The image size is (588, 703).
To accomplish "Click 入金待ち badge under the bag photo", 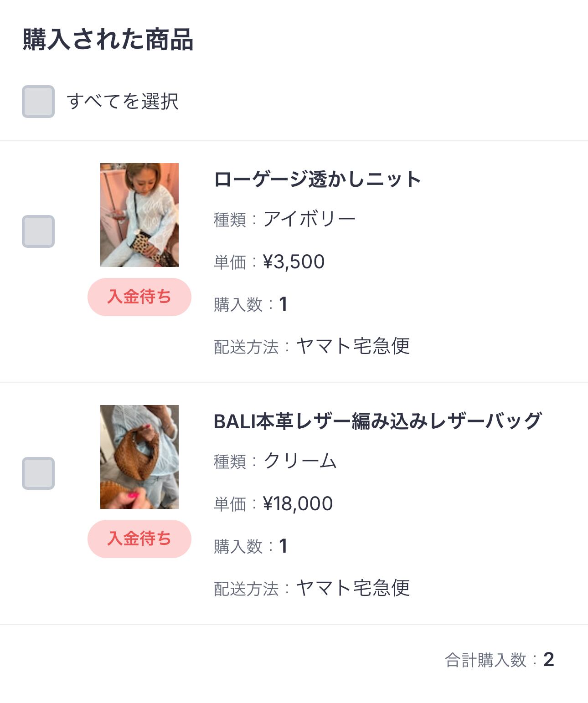I will tap(139, 539).
